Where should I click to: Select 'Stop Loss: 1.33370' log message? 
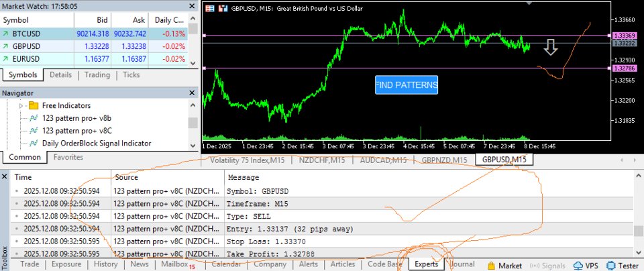click(266, 241)
